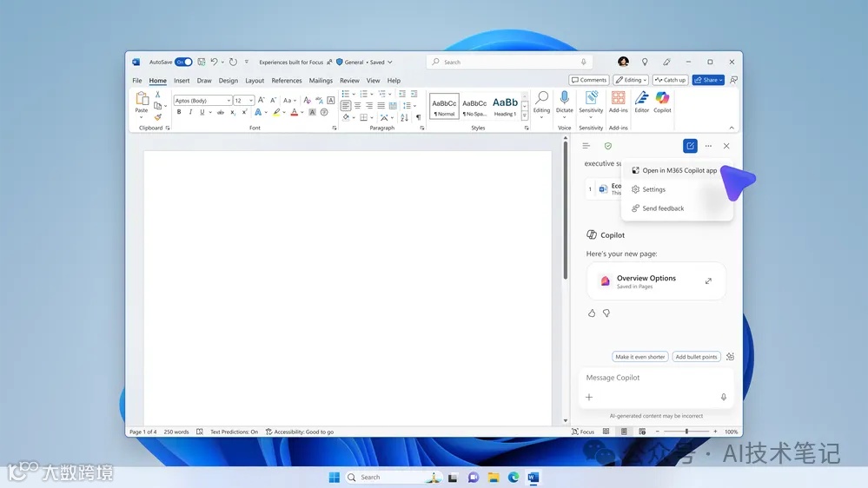Toggle Focus mode in status bar
868x488 pixels.
point(583,432)
